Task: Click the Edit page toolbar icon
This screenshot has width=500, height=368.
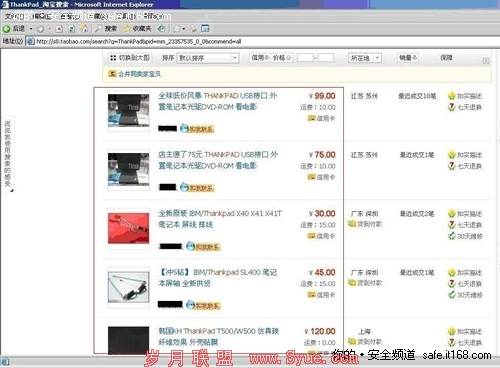Action: [205, 29]
